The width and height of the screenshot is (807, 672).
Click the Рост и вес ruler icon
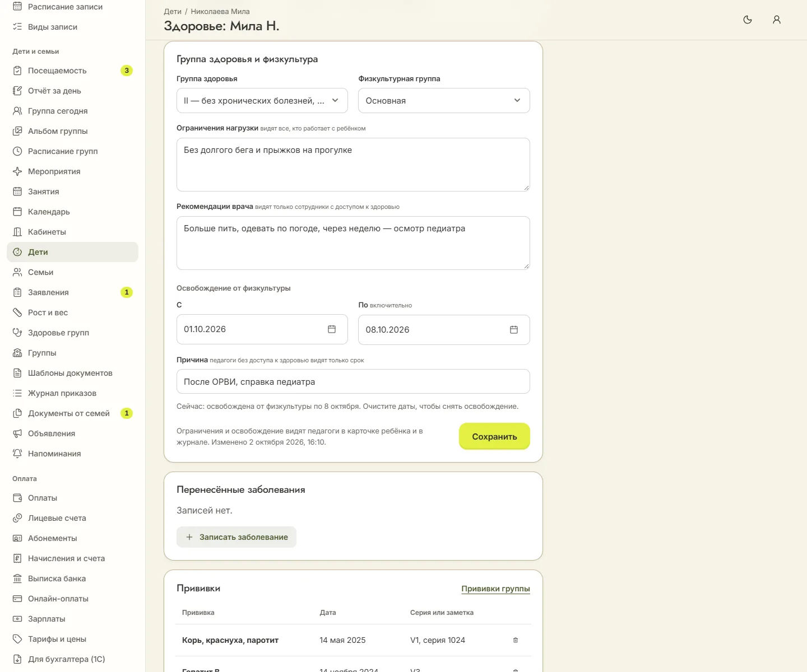tap(17, 312)
